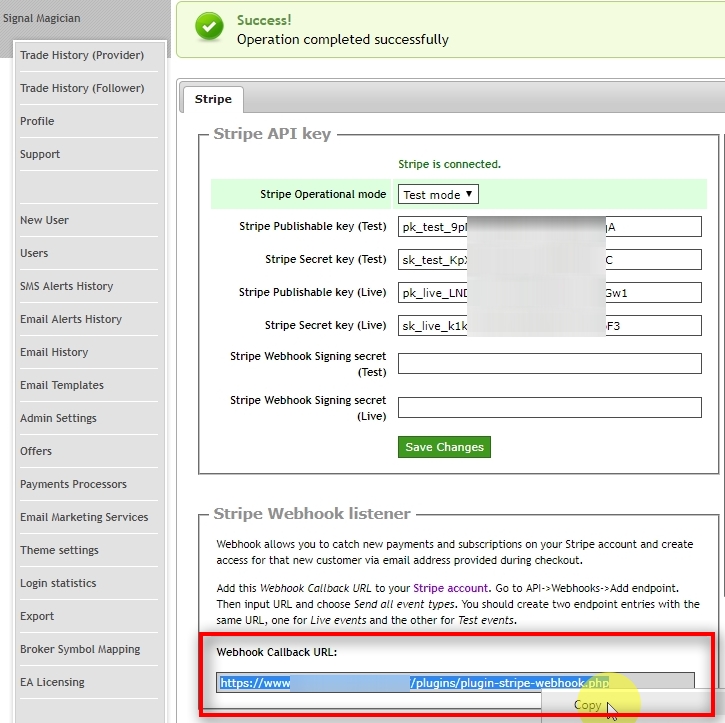Viewport: 725px width, 723px height.
Task: Focus Stripe Publishable key (Test) field
Action: click(549, 227)
